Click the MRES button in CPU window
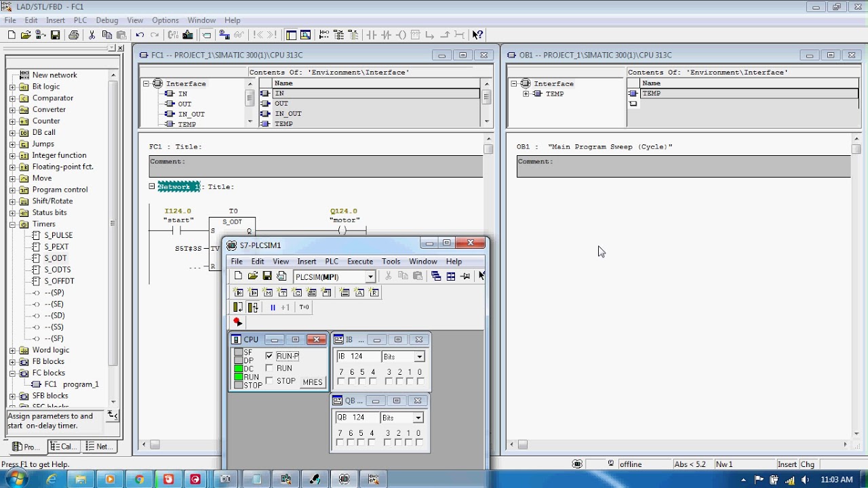Viewport: 868px width, 488px height. [x=313, y=382]
